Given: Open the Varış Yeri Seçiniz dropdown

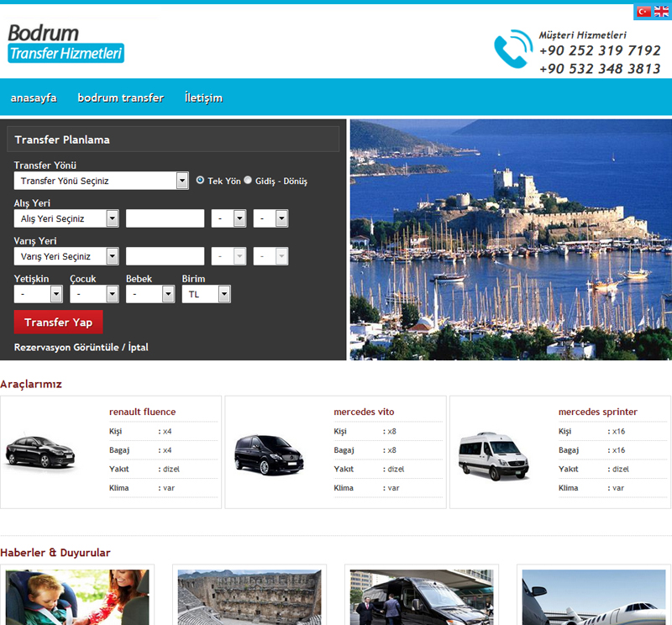Looking at the screenshot, I should coord(66,256).
